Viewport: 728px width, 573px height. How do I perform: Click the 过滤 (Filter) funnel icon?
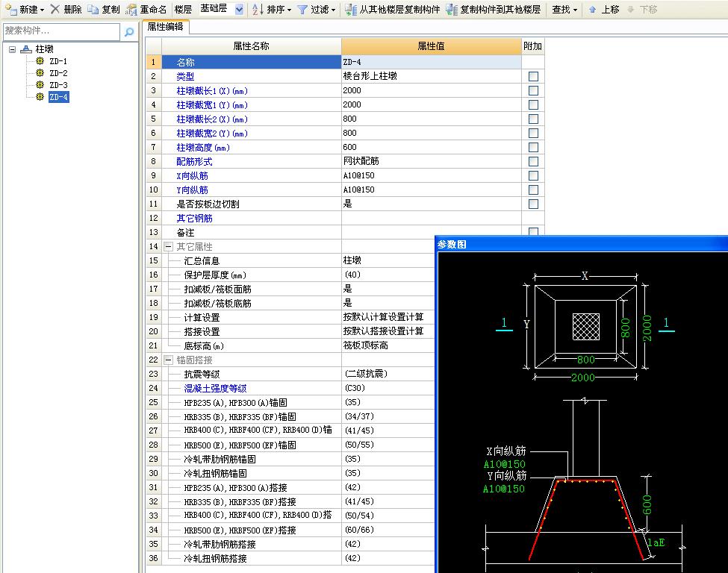[x=302, y=10]
